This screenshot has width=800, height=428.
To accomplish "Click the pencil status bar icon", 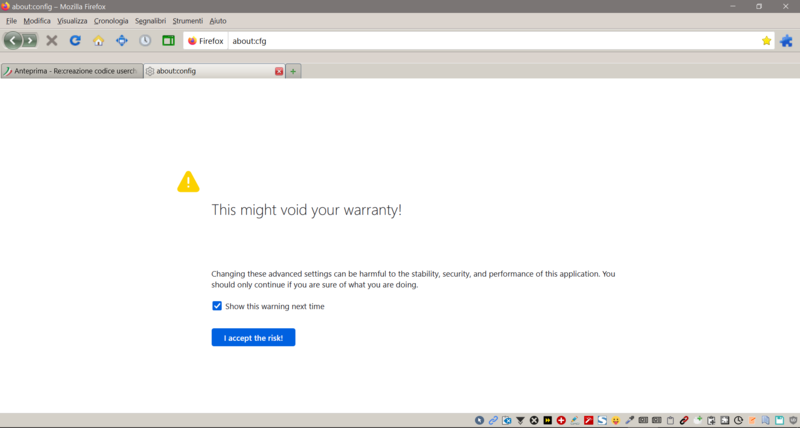I will coord(575,420).
